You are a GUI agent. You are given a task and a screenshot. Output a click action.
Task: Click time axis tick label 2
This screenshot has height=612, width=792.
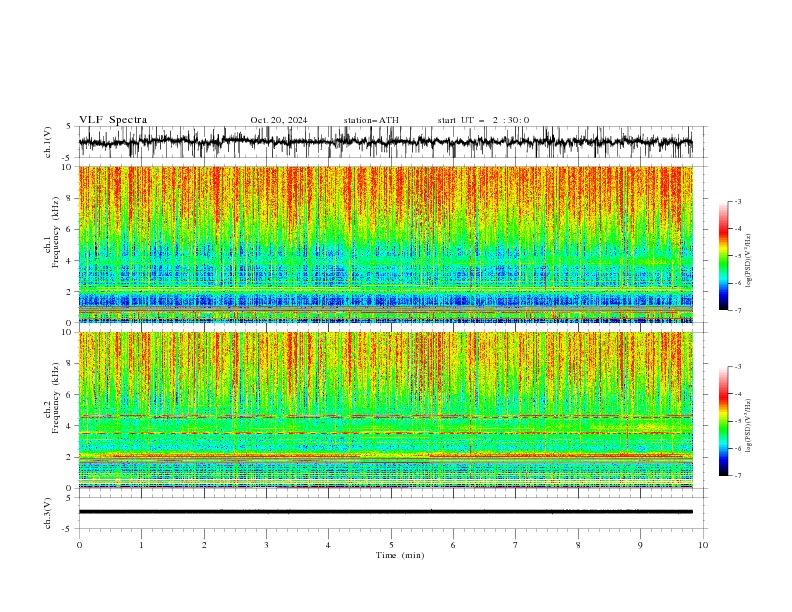tap(204, 545)
